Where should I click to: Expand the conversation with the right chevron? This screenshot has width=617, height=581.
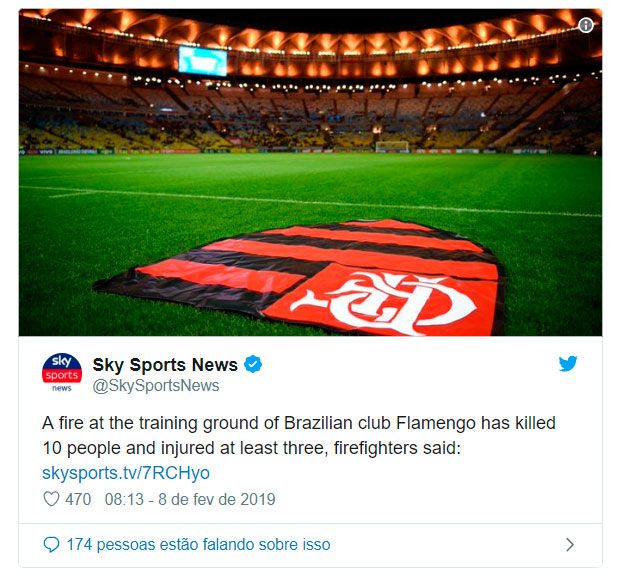point(570,545)
